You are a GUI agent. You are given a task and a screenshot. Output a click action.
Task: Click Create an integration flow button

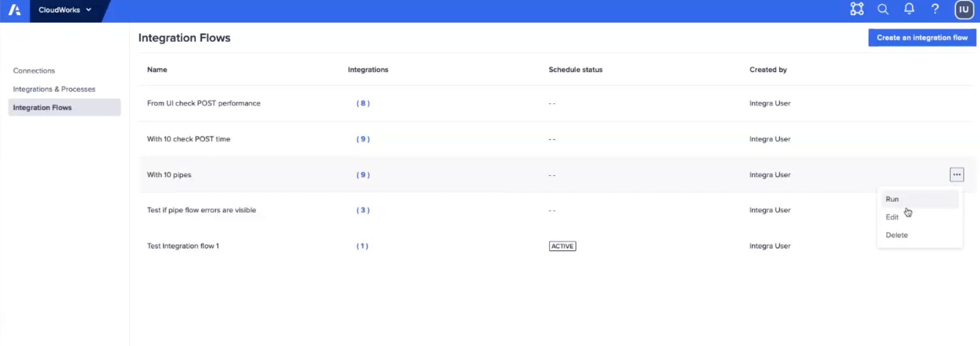922,37
